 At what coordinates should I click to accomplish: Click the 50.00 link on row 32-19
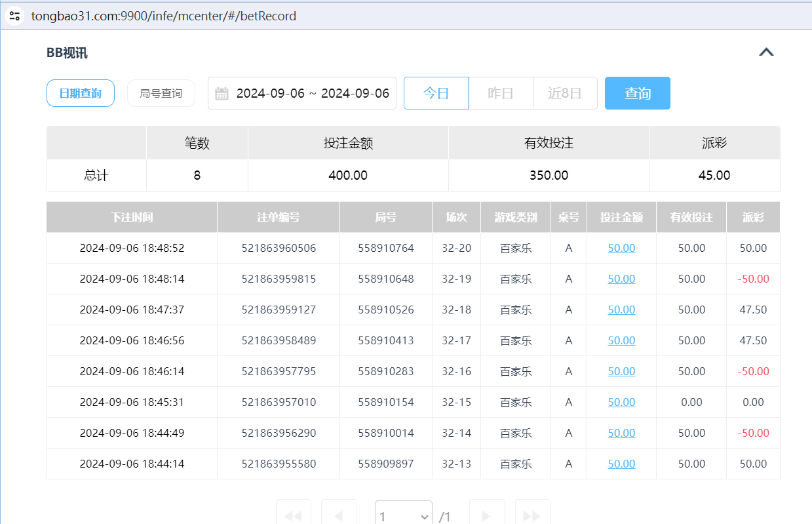pos(621,279)
